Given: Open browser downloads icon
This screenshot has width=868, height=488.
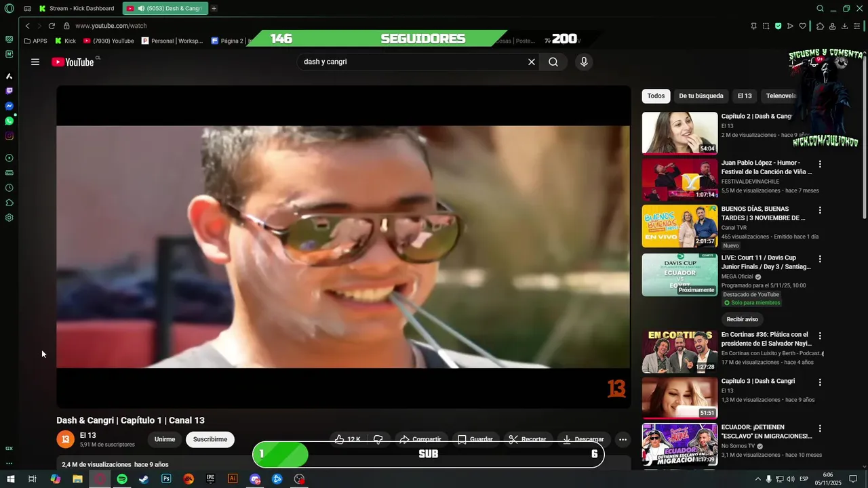Looking at the screenshot, I should click(844, 26).
